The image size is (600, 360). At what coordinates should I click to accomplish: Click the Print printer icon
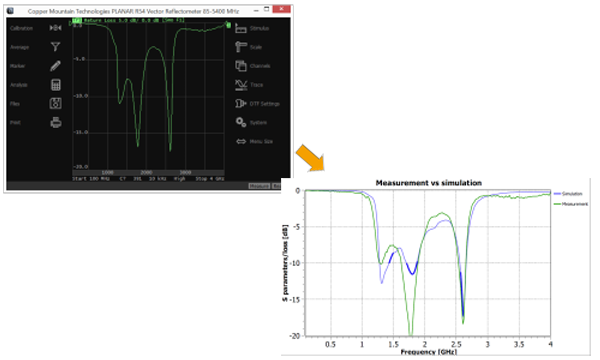click(55, 122)
